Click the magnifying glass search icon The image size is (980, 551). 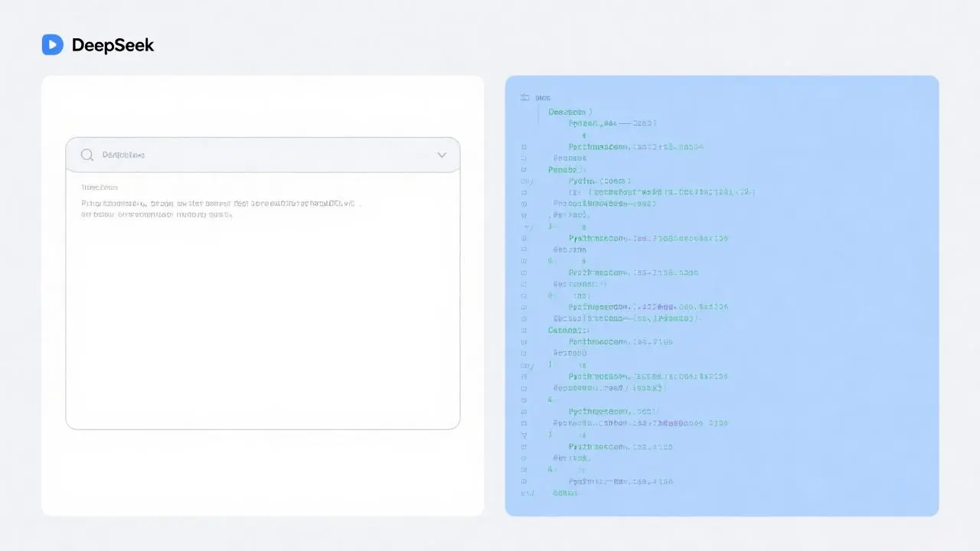click(87, 155)
